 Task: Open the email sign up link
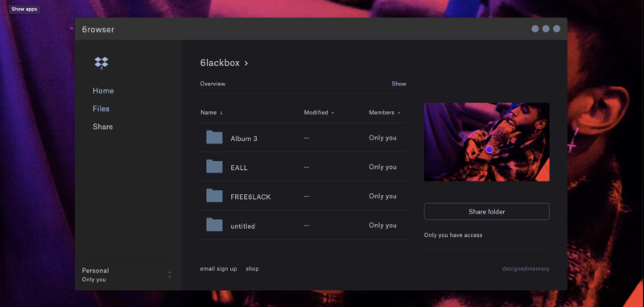[x=218, y=269]
